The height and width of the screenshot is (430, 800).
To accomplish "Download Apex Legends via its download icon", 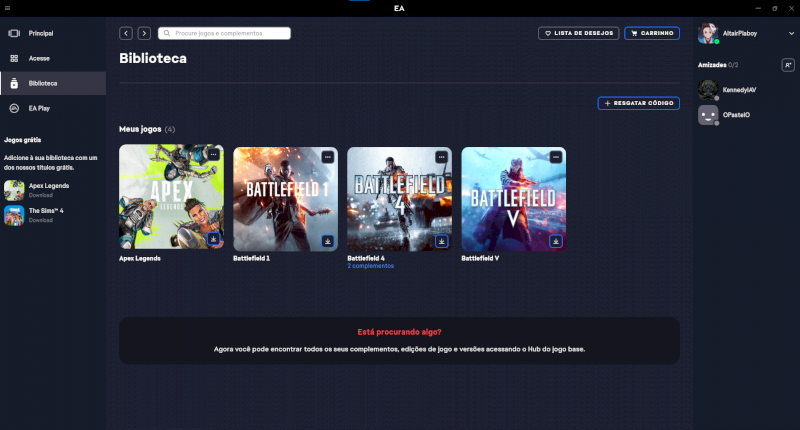I will click(213, 238).
